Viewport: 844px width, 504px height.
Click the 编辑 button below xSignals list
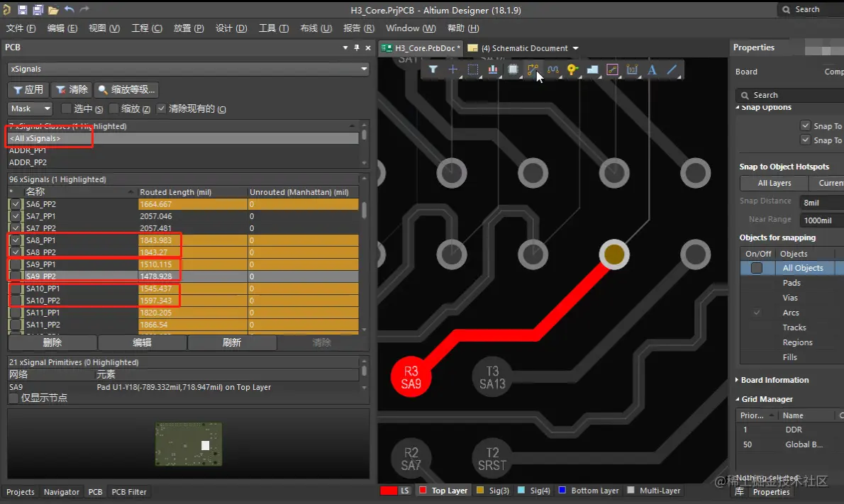coord(142,342)
